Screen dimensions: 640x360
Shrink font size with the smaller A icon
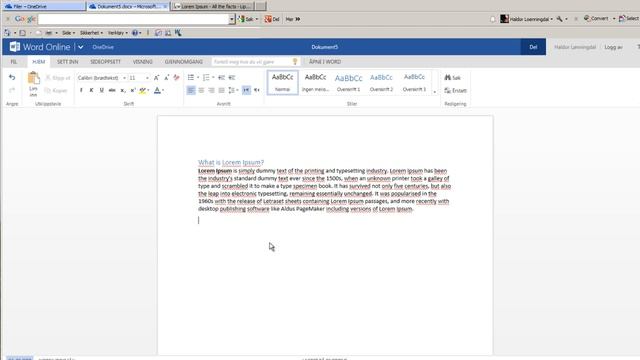click(167, 78)
